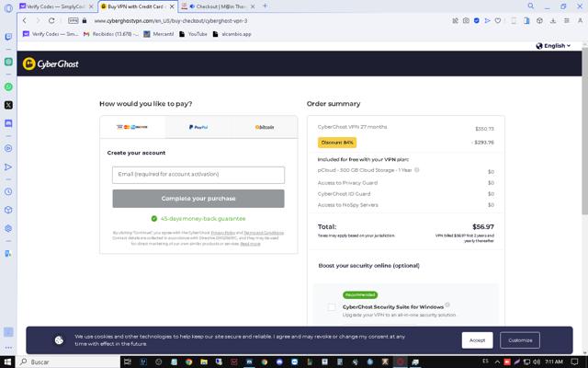Open History clock icon in sidebar
This screenshot has width=588, height=368.
tap(8, 192)
